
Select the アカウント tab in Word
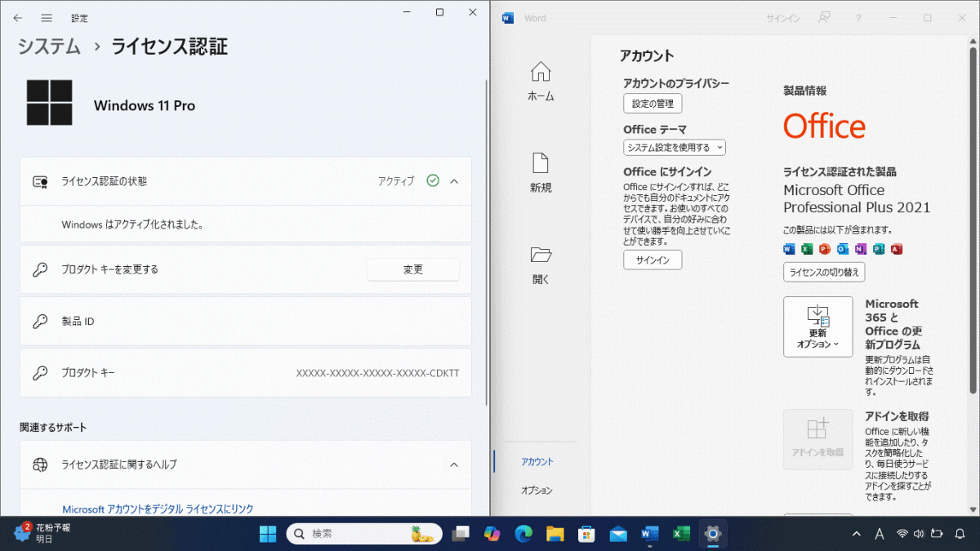tap(537, 462)
